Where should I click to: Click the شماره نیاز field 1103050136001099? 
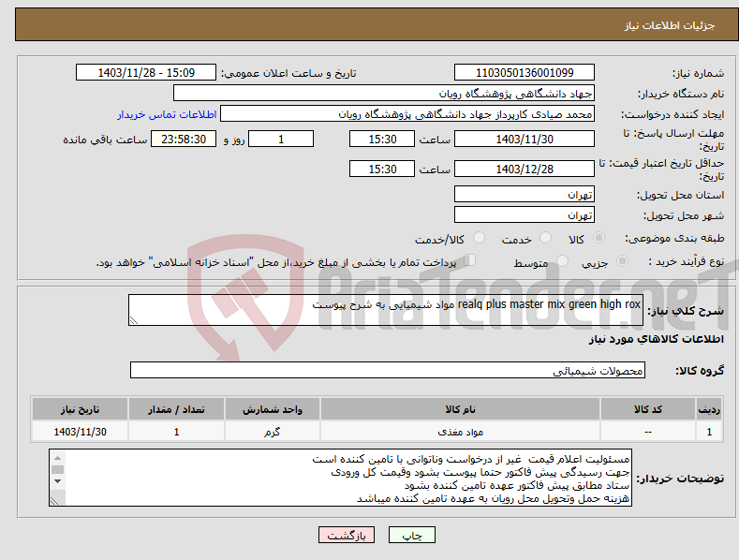[x=525, y=73]
